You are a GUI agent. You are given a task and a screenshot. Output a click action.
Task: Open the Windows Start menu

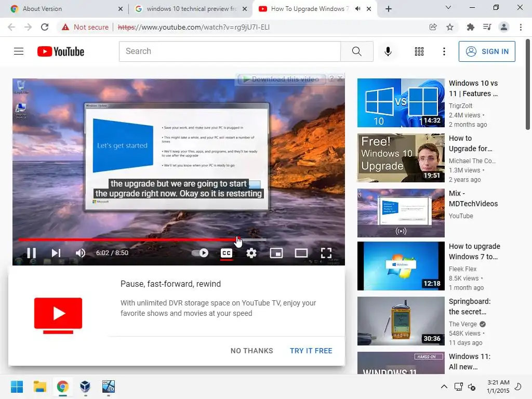click(x=17, y=387)
